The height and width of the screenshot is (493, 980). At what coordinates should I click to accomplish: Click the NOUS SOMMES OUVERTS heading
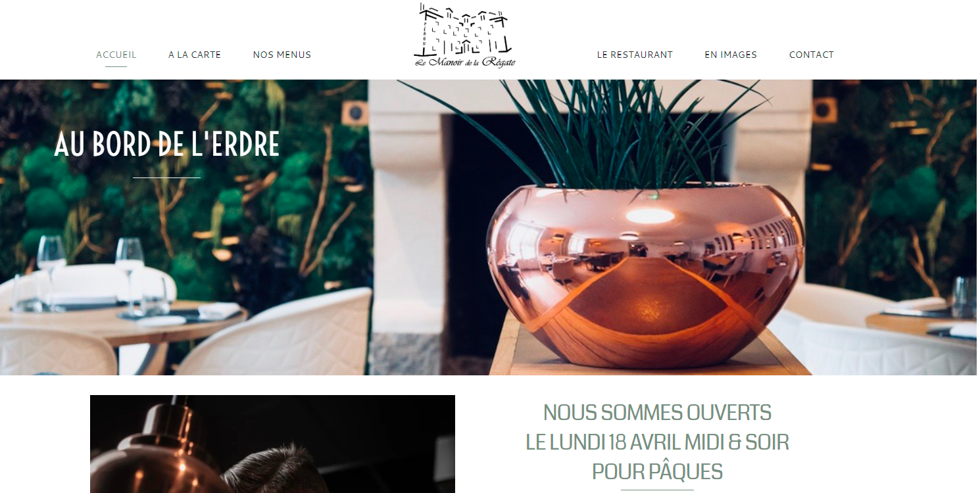pos(657,413)
